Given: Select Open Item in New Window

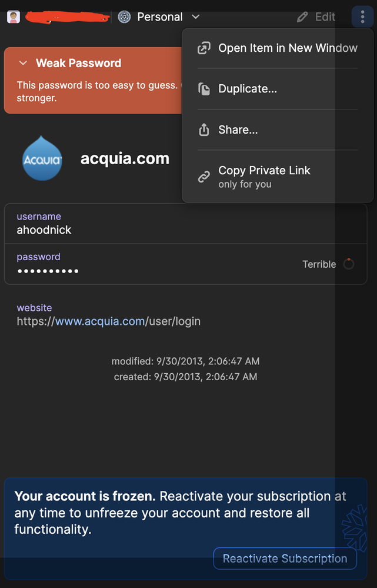Looking at the screenshot, I should click(288, 48).
